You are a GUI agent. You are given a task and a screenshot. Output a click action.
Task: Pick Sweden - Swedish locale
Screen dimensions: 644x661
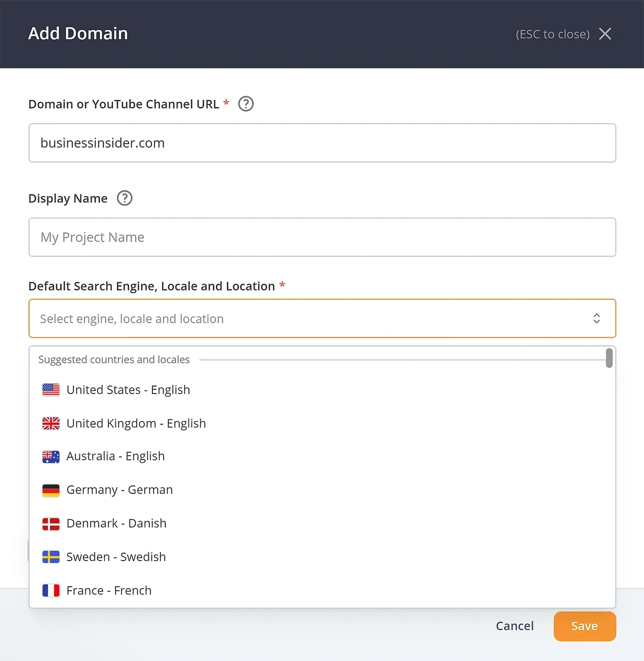pyautogui.click(x=322, y=557)
